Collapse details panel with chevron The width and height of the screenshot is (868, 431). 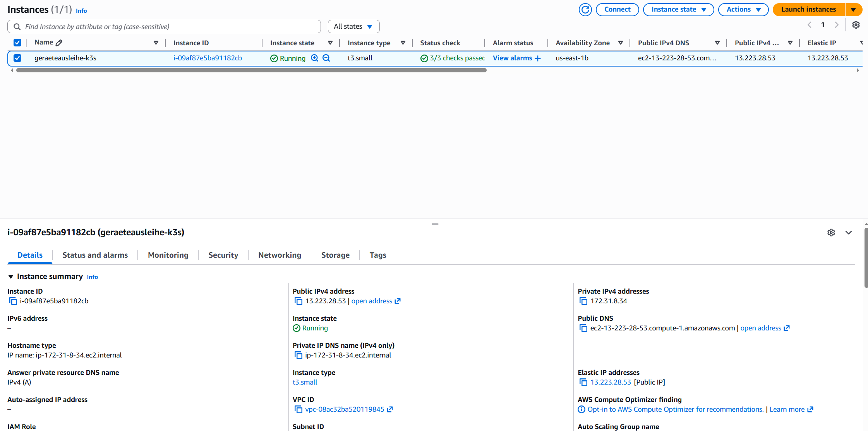coord(849,233)
